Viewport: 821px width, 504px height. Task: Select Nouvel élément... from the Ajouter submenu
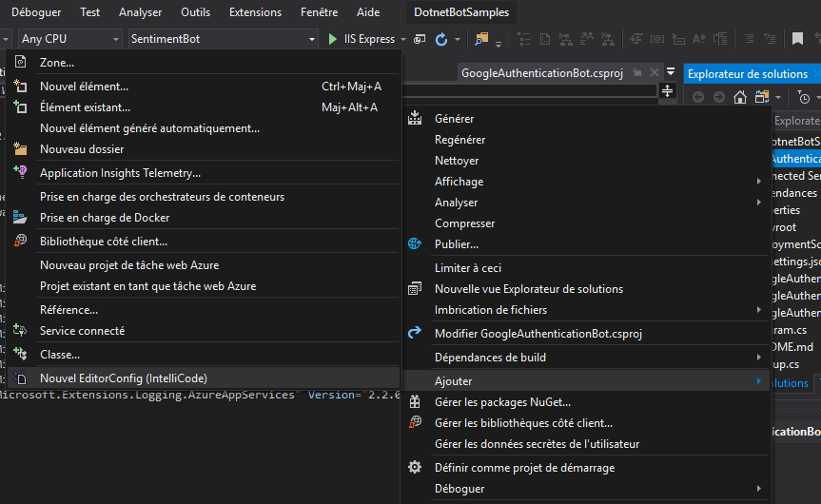(x=84, y=87)
